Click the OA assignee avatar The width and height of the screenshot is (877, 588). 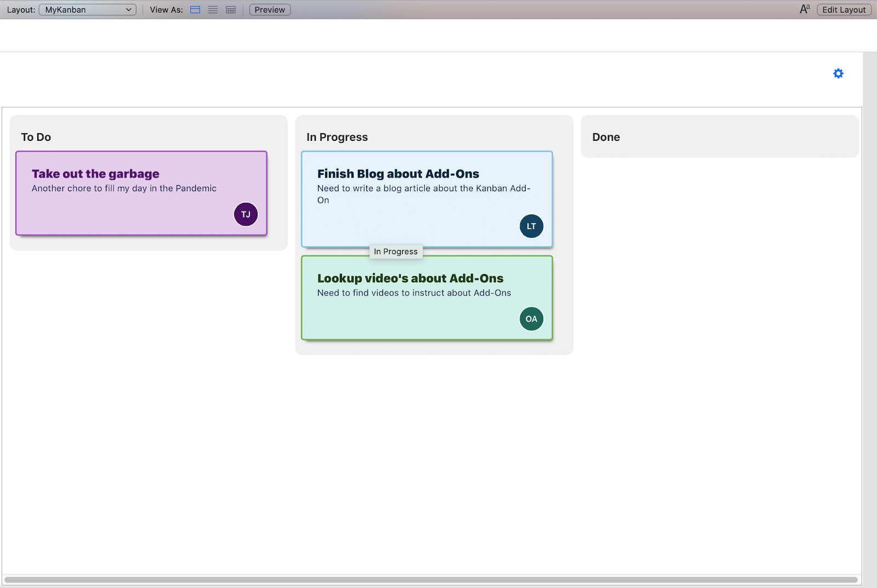[x=531, y=318]
